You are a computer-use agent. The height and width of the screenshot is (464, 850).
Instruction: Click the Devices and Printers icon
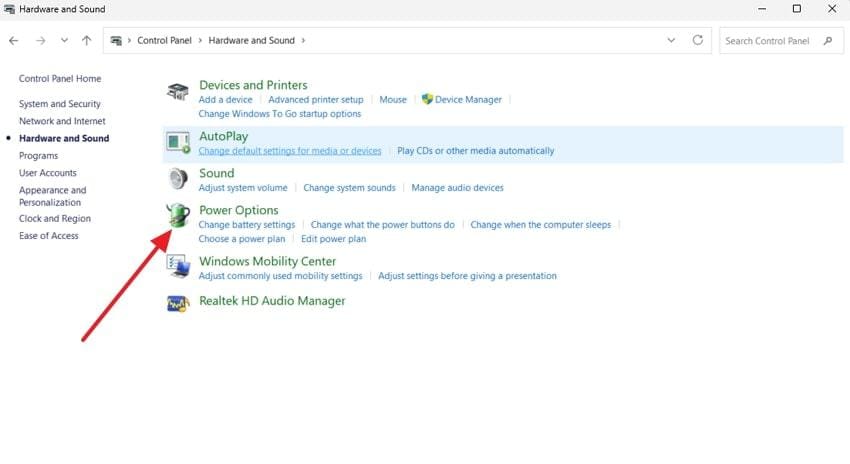pyautogui.click(x=178, y=92)
